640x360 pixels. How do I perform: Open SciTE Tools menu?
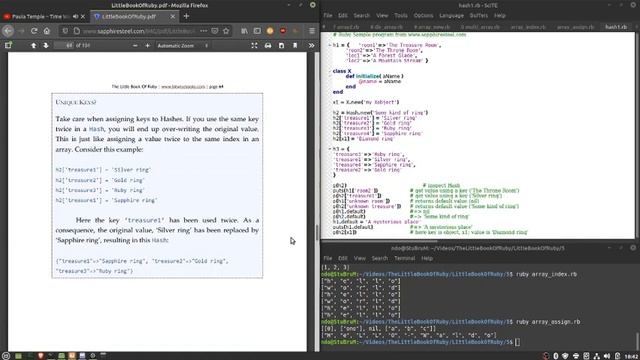coord(401,16)
